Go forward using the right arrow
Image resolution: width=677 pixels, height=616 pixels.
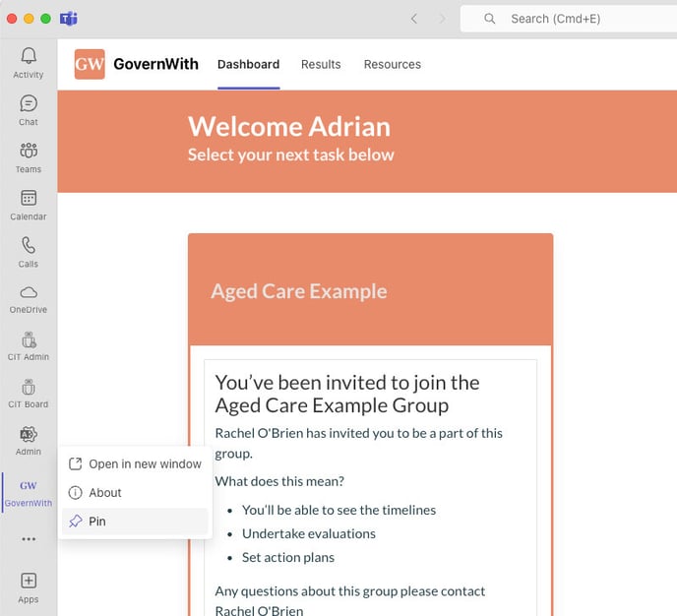(442, 19)
